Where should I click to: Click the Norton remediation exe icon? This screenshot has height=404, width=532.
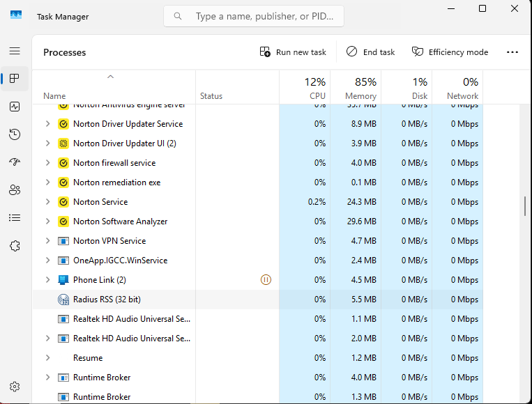click(x=63, y=182)
